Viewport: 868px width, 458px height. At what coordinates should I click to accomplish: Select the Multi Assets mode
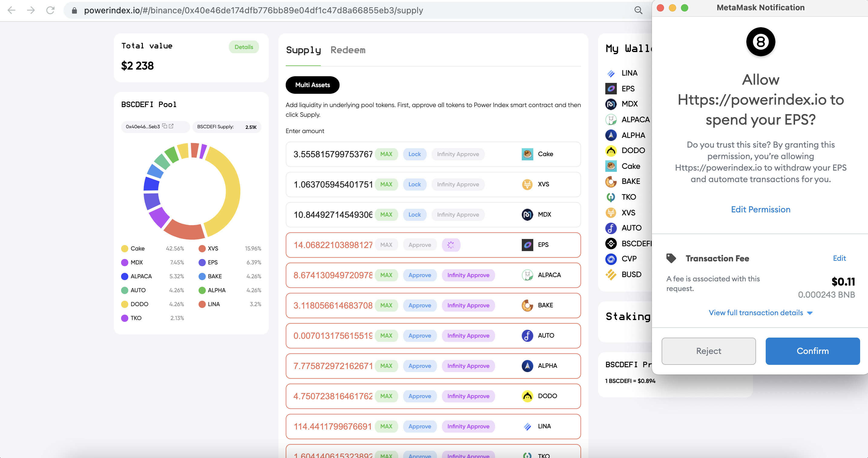point(312,85)
